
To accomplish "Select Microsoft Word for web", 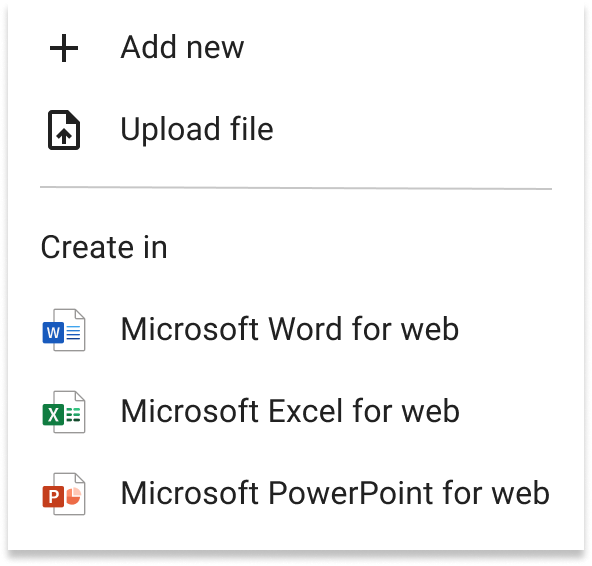I will [296, 330].
